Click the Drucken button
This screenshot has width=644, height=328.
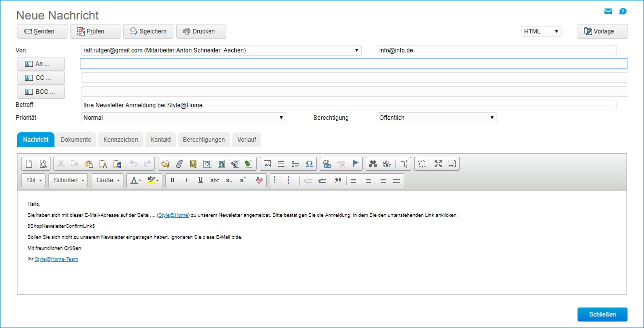(201, 31)
